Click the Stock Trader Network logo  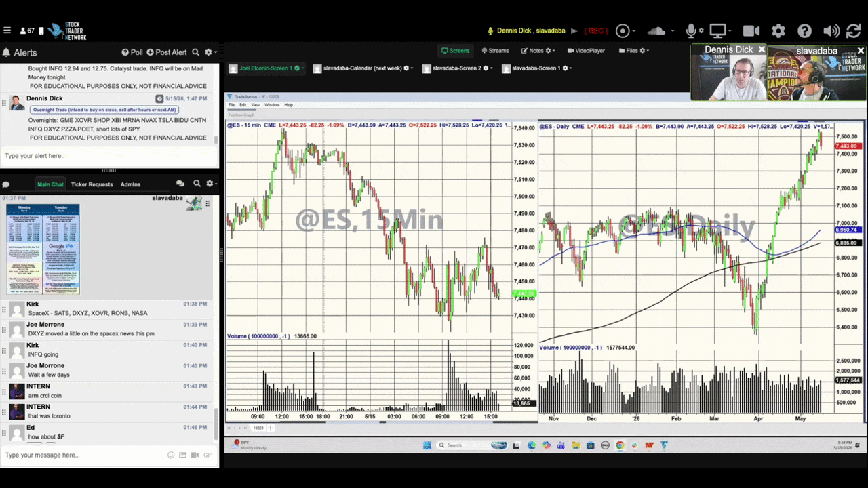68,30
